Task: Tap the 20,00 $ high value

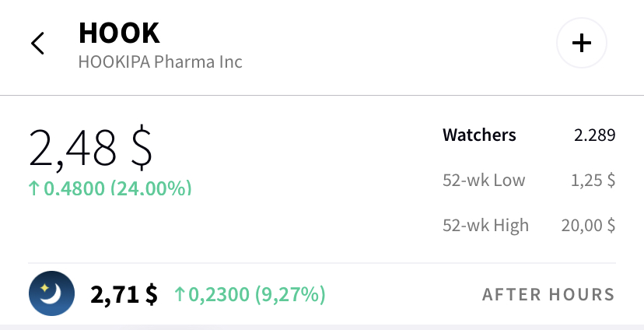Action: (588, 225)
